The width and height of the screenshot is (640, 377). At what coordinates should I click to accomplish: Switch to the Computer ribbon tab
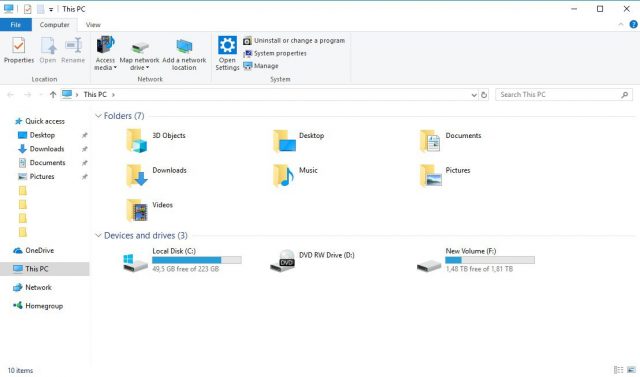[54, 25]
